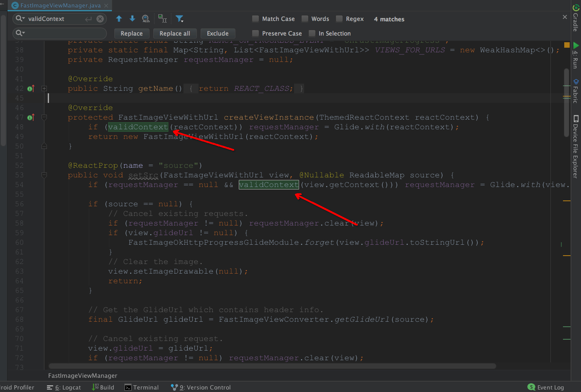The image size is (581, 392).
Task: Enable Regex search mode
Action: pyautogui.click(x=339, y=18)
